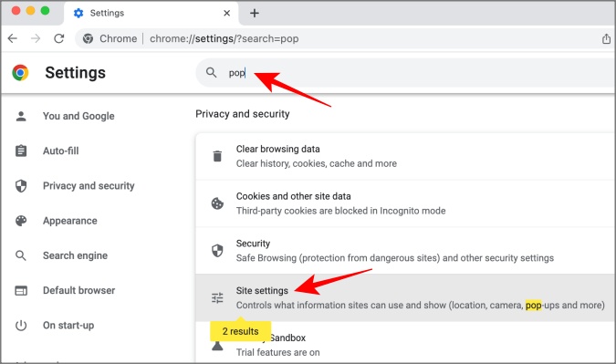The image size is (616, 364).
Task: Click the Settings tab gear icon
Action: 78,13
